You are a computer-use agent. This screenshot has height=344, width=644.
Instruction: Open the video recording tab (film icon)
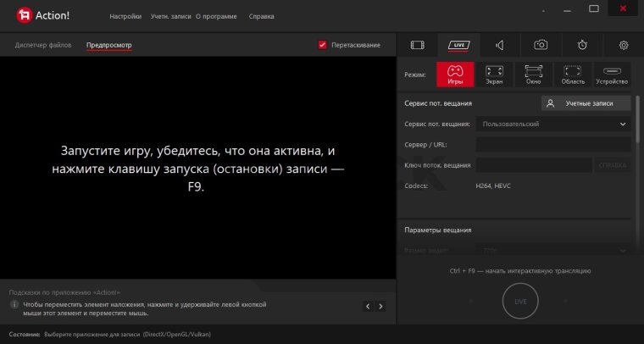coord(416,45)
